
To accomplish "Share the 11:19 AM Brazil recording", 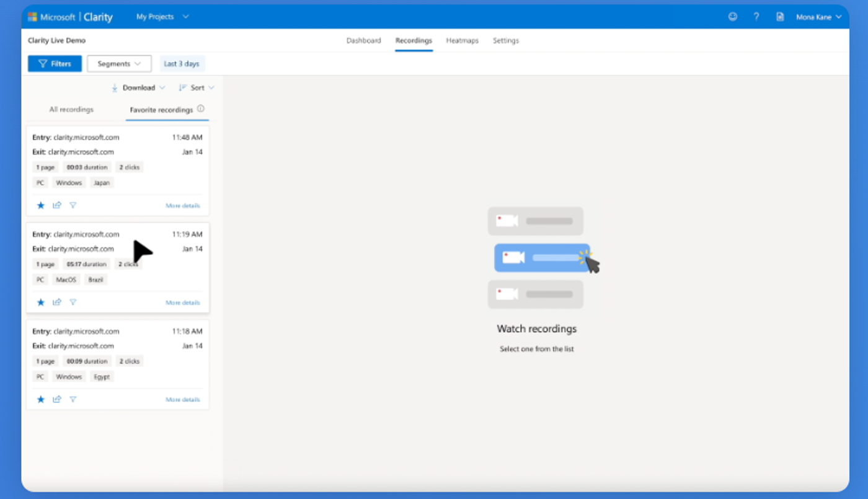I will point(57,302).
